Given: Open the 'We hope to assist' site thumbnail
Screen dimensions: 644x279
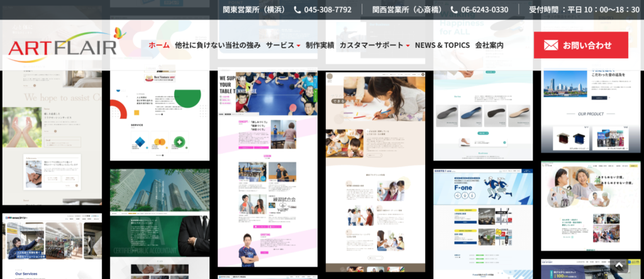Looking at the screenshot, I should coord(52,137).
